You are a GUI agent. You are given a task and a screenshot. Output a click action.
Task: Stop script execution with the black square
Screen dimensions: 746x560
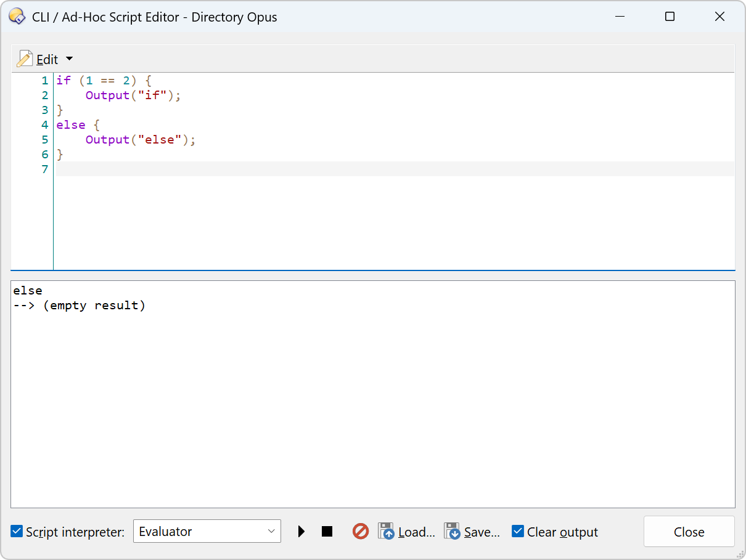pos(327,532)
